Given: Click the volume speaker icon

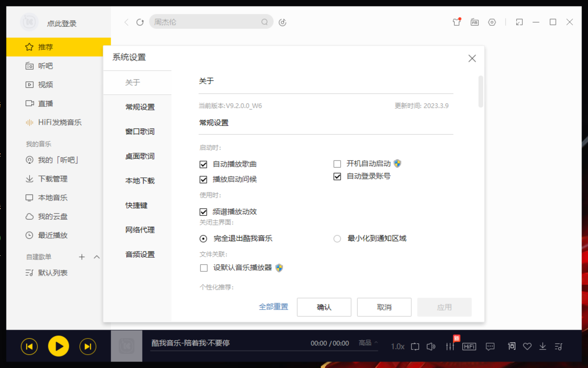Looking at the screenshot, I should coord(431,346).
